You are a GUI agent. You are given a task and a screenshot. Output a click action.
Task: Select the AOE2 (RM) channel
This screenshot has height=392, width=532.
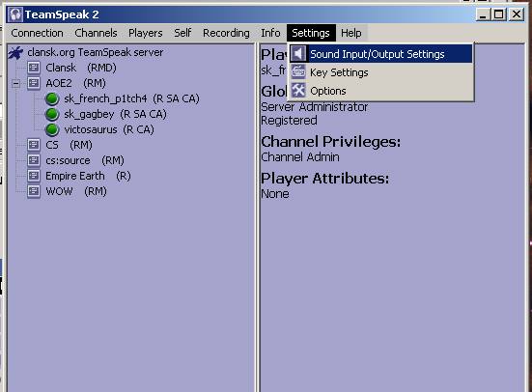pyautogui.click(x=75, y=83)
